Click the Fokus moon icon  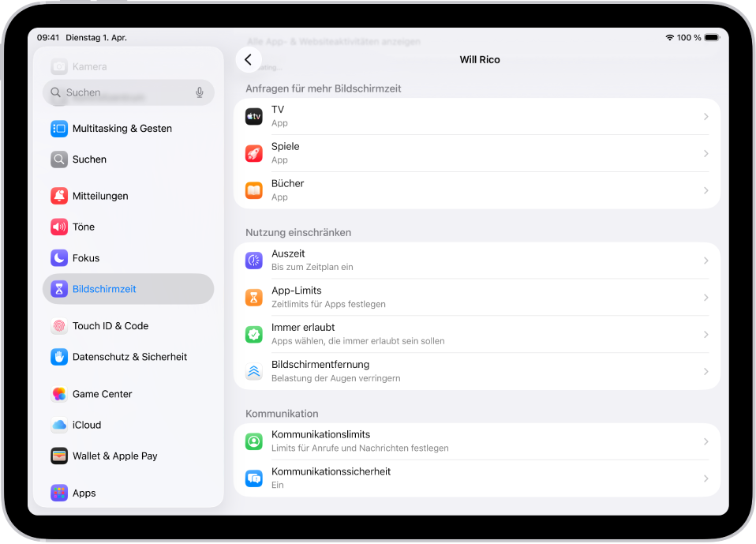(x=59, y=258)
